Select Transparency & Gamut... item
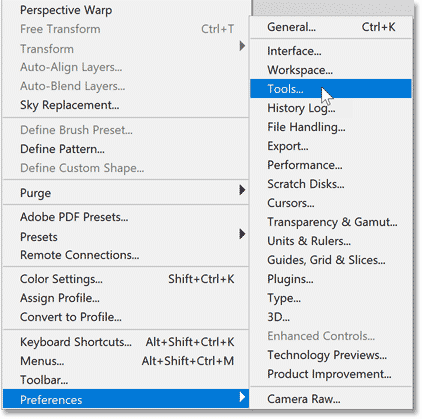The image size is (422, 419). tap(331, 222)
